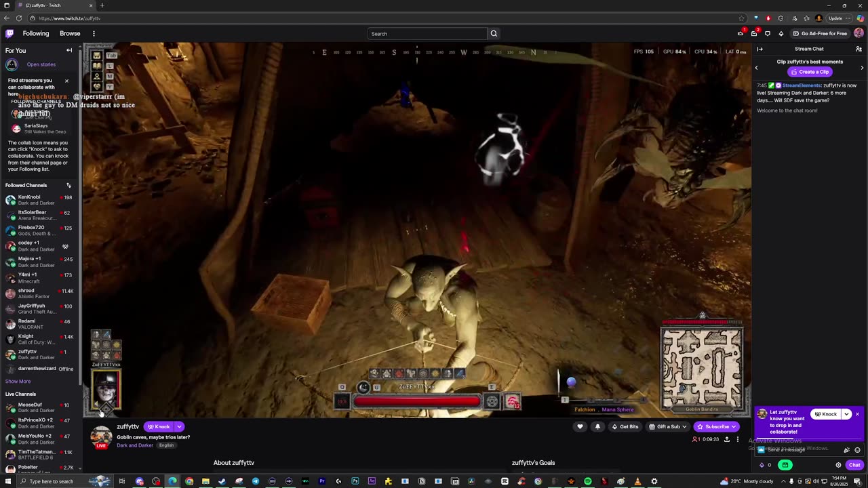Click the Knock button beside zuffyttv
868x488 pixels.
[159, 426]
